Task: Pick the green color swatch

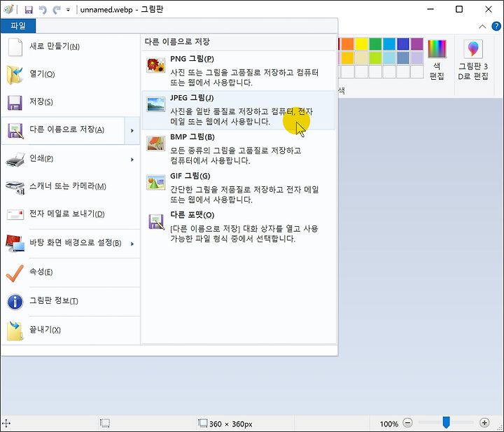Action: coord(375,44)
